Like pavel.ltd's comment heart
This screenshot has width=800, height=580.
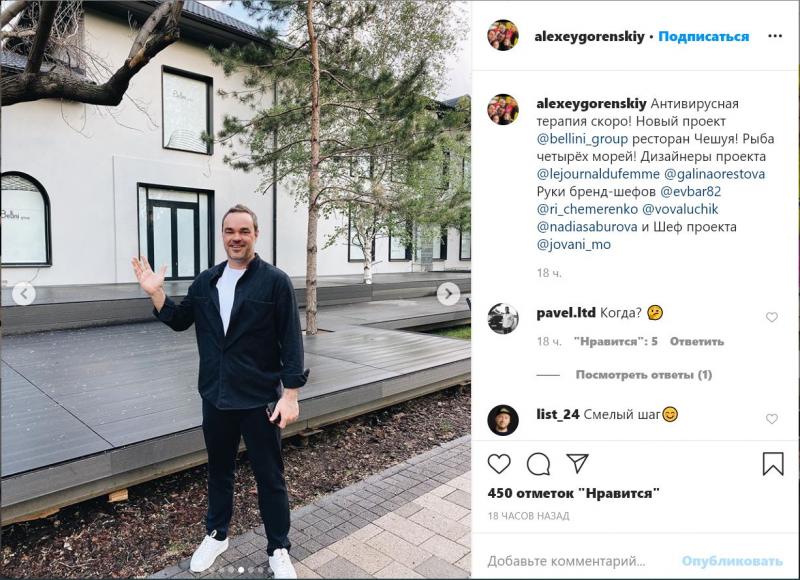pyautogui.click(x=771, y=317)
